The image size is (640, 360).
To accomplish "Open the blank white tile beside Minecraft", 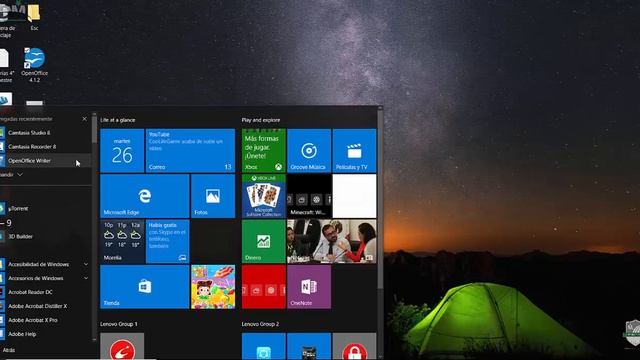I will point(354,196).
